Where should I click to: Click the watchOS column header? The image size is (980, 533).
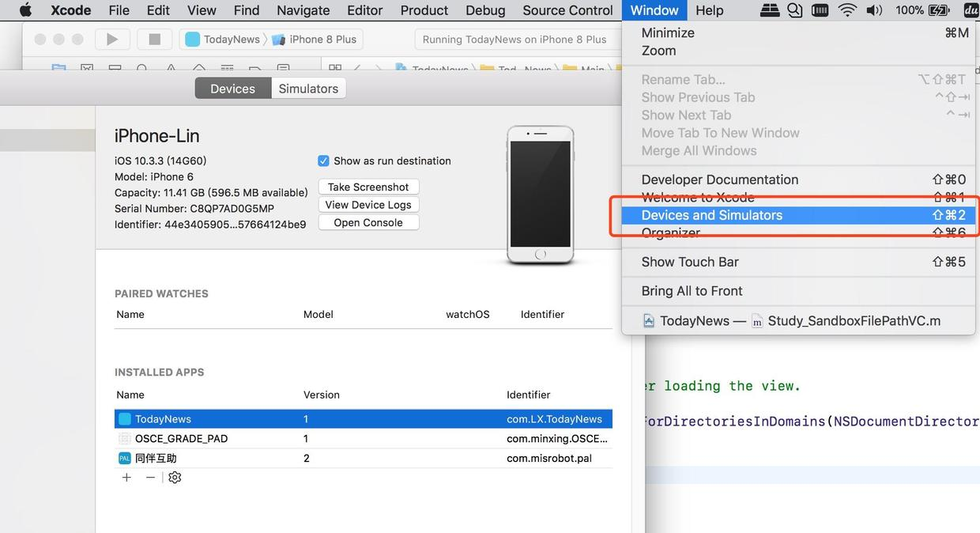coord(468,315)
